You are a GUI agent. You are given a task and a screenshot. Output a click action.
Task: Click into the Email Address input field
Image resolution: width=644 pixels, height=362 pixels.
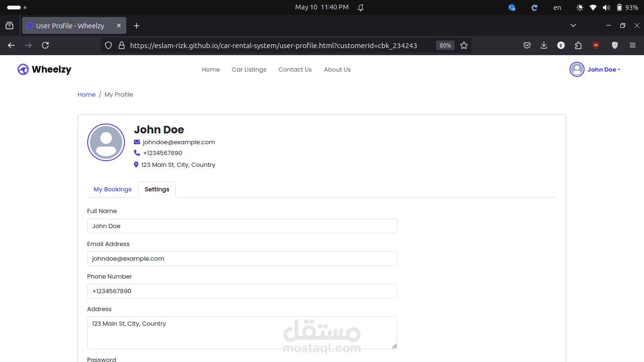[242, 258]
